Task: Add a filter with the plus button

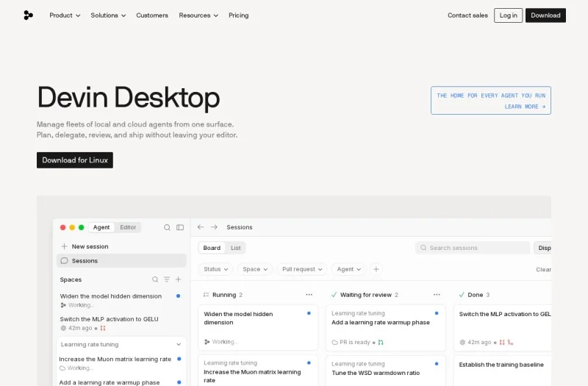Action: tap(376, 269)
